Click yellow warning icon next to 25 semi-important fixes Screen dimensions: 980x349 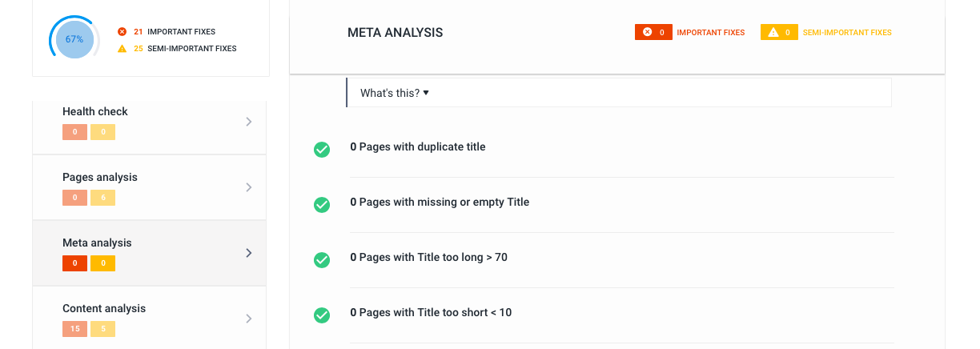122,49
